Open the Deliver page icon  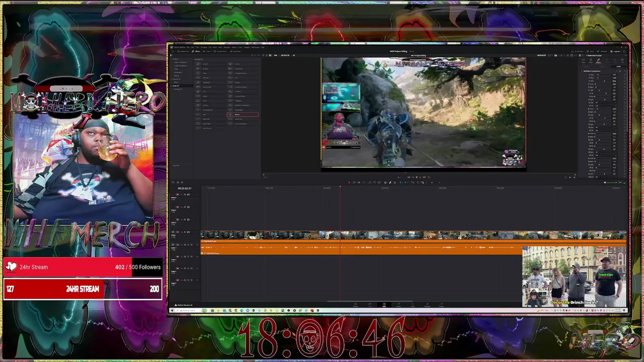coord(441,305)
